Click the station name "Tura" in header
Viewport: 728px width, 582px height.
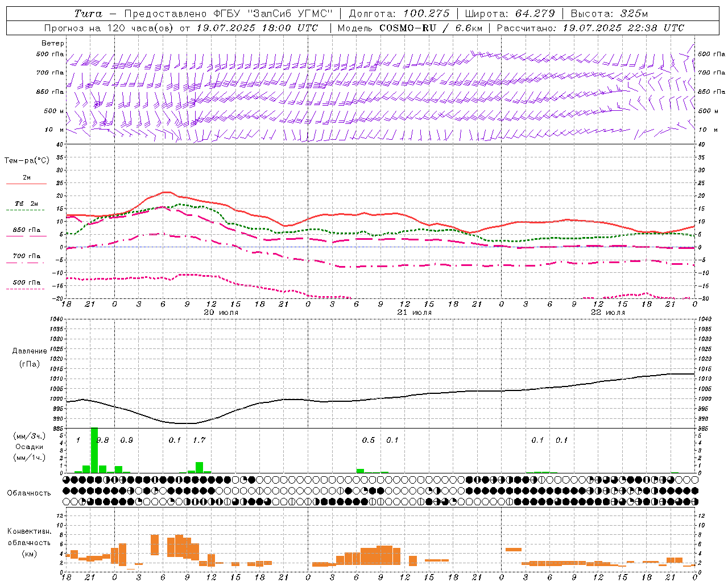tap(88, 14)
